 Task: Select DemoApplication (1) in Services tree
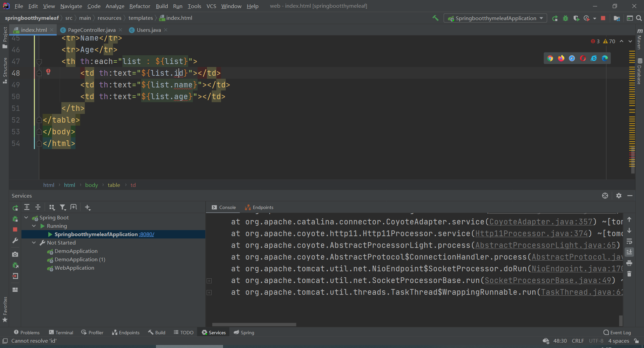[80, 260]
